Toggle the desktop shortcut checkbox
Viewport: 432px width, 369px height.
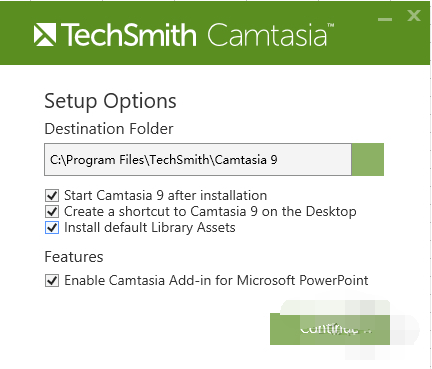click(x=52, y=211)
